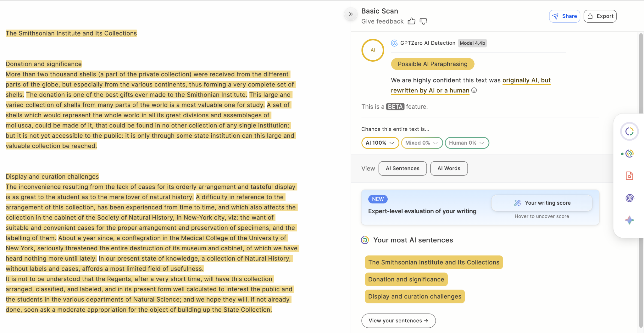The image size is (644, 333).
Task: Open the top circular ring icon in the floating sidebar
Action: (x=629, y=131)
